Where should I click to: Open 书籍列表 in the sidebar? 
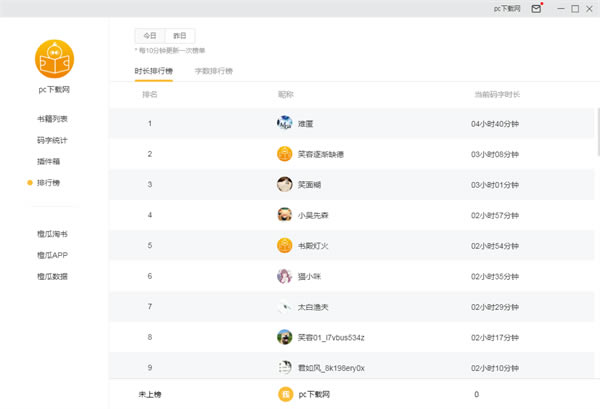(53, 119)
